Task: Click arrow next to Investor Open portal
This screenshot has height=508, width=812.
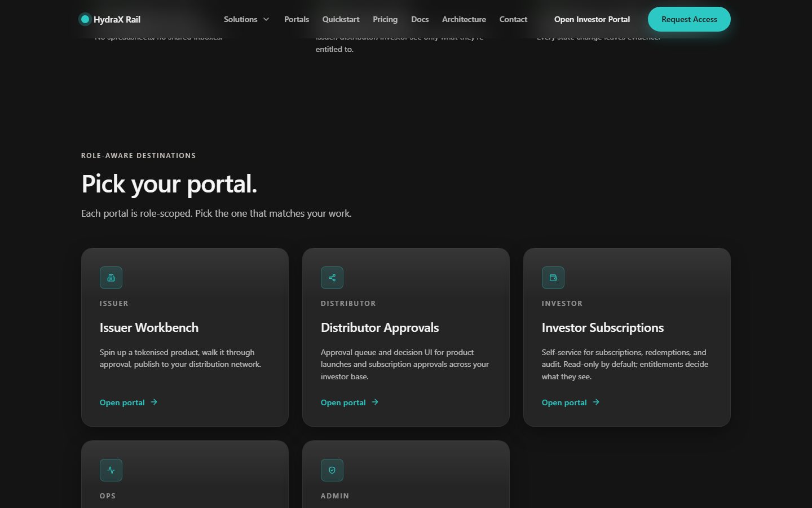Action: [596, 402]
